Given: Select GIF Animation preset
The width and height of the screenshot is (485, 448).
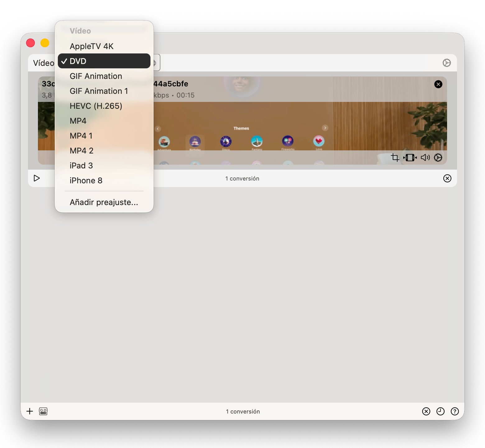Looking at the screenshot, I should (104, 76).
